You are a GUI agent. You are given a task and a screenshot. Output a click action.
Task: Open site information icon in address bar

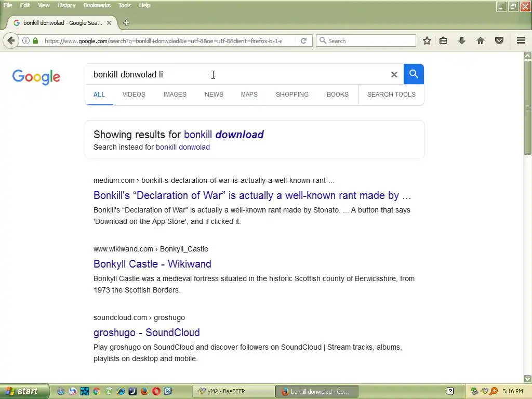point(26,41)
